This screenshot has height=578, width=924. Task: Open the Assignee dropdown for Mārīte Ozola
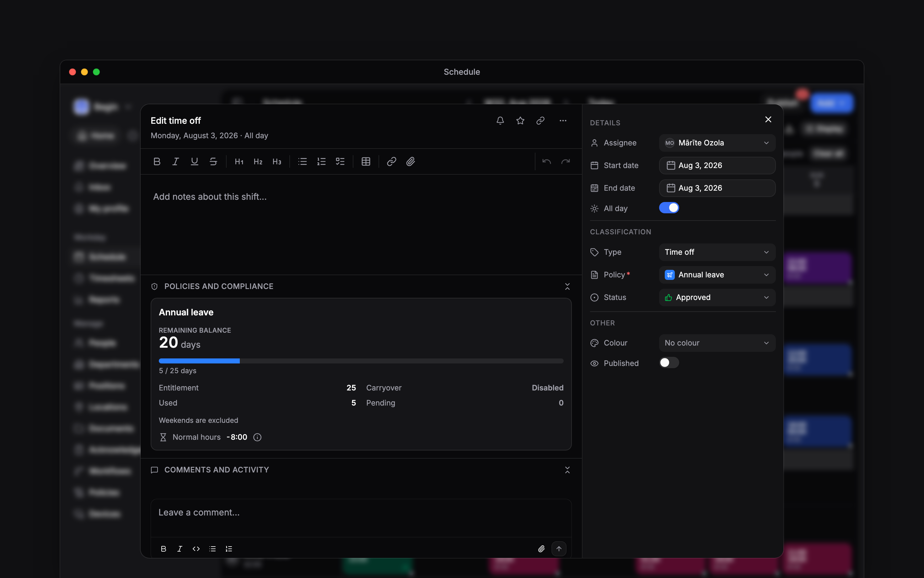(717, 143)
